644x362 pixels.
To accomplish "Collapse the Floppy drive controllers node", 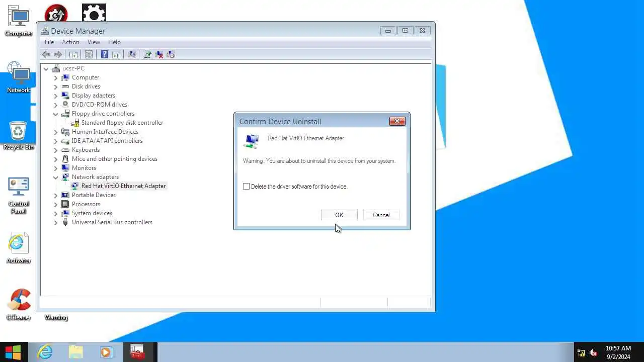I will tap(56, 114).
